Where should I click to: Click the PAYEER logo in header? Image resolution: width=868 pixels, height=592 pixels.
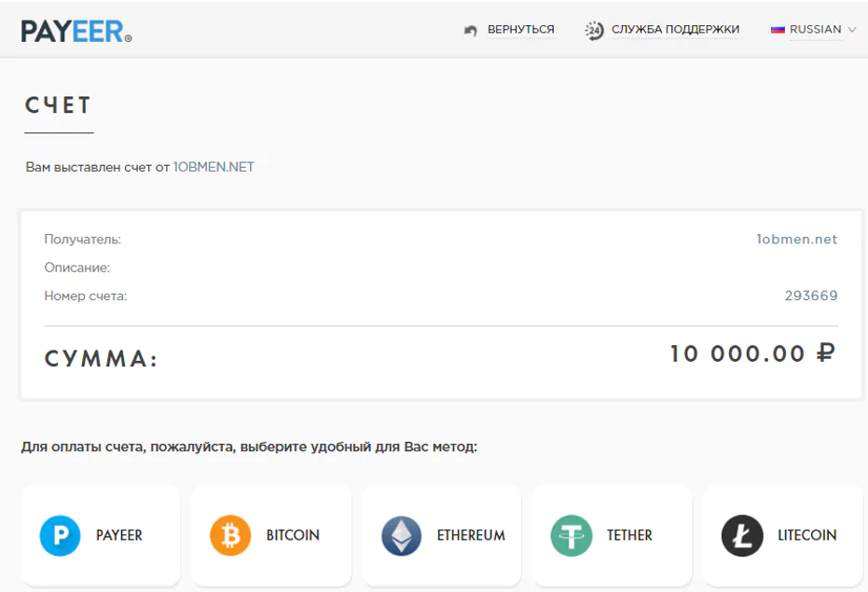76,32
